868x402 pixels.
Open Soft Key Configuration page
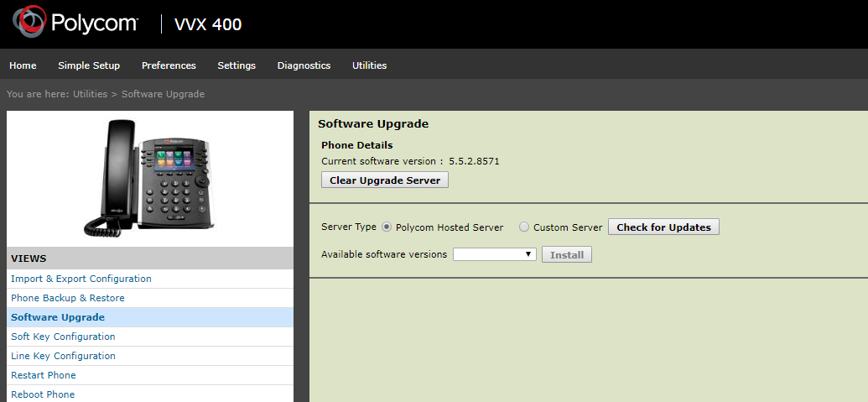coord(63,337)
